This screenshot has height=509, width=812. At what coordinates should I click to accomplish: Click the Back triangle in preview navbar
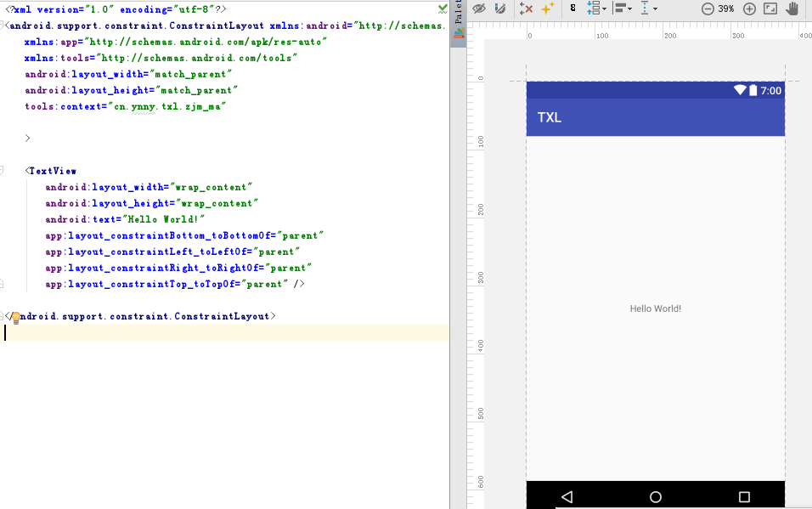pyautogui.click(x=567, y=497)
